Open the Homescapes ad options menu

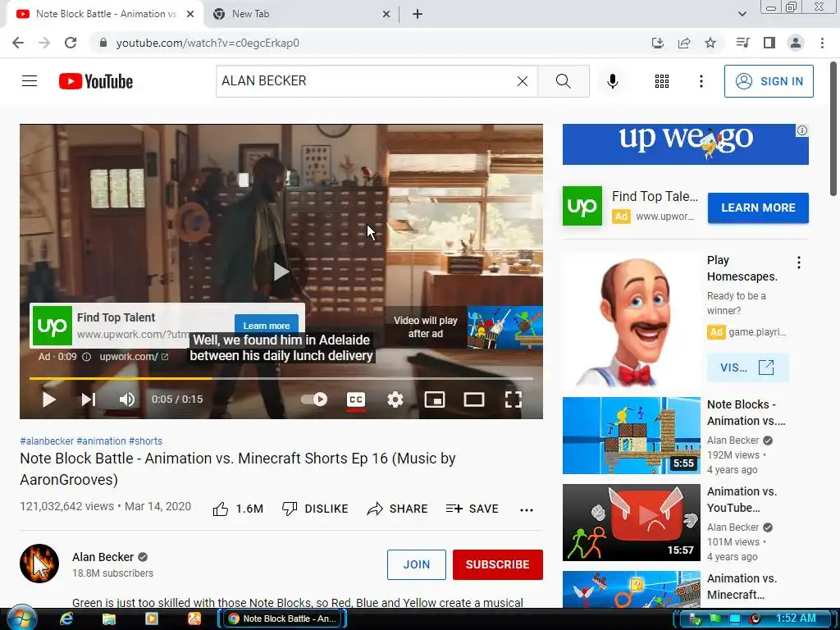(799, 262)
